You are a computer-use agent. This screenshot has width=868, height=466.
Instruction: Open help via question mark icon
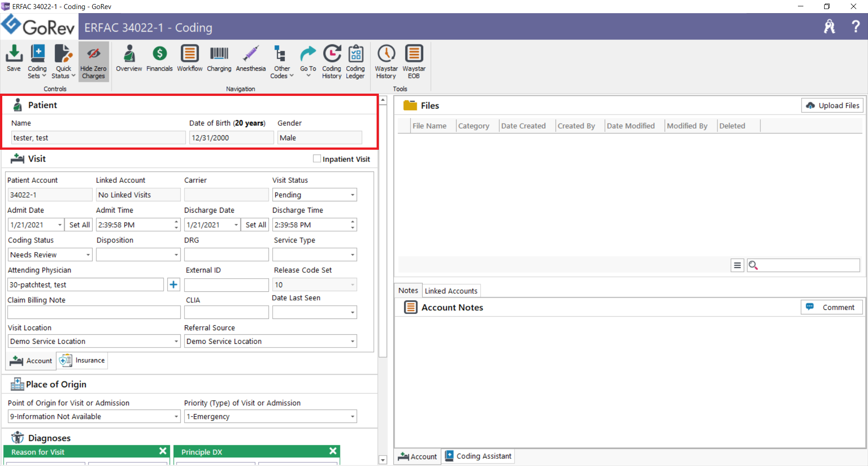point(856,27)
